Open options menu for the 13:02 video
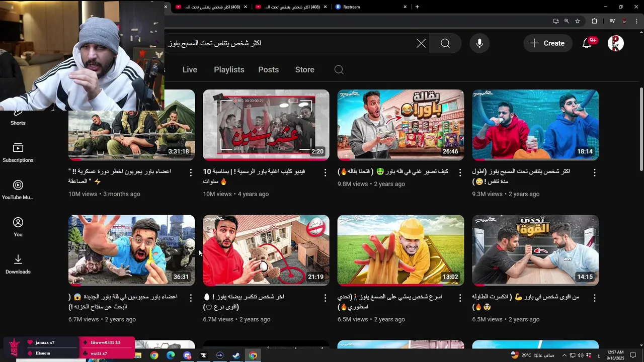This screenshot has width=644, height=362. (460, 298)
